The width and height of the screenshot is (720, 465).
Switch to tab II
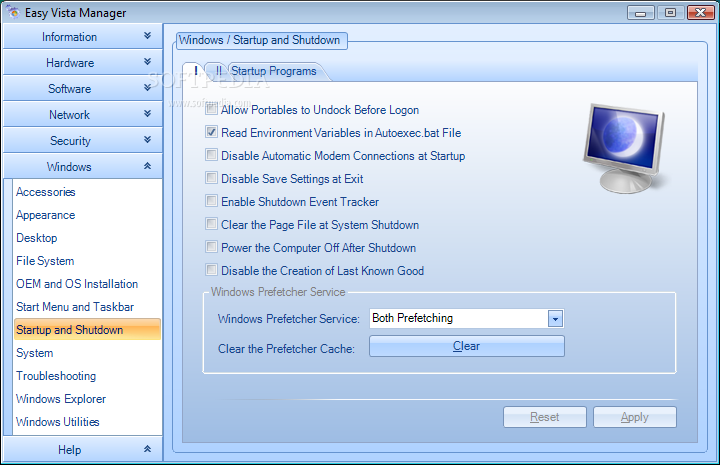219,71
